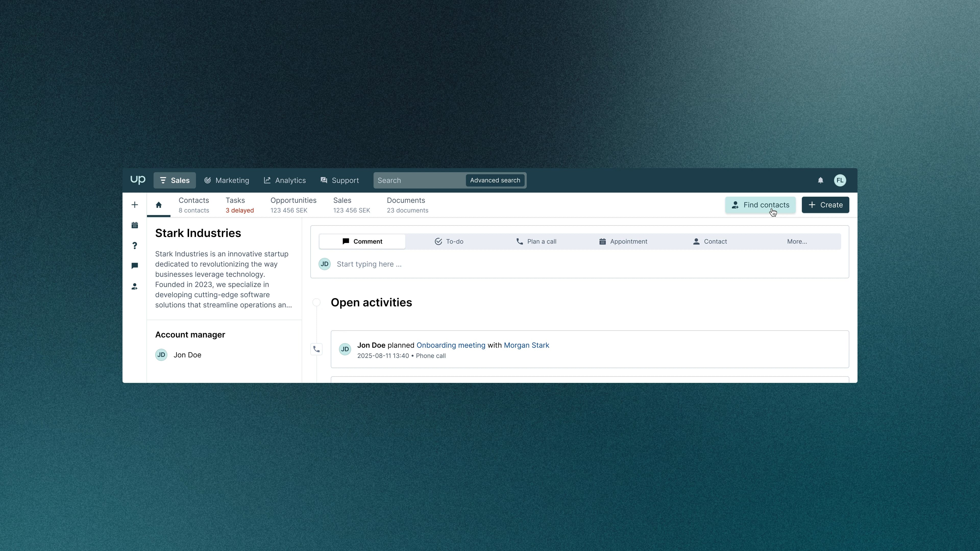Image resolution: width=980 pixels, height=551 pixels.
Task: Open notifications bell icon
Action: pos(820,180)
